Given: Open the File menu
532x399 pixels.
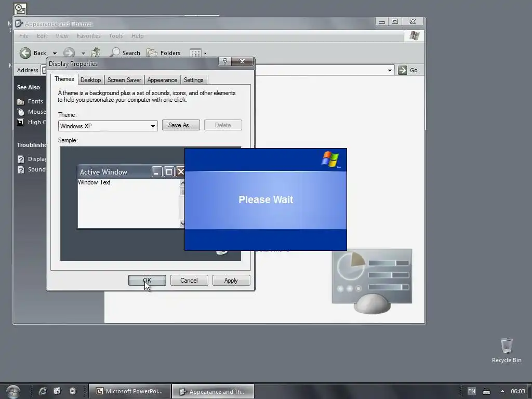Looking at the screenshot, I should 24,36.
